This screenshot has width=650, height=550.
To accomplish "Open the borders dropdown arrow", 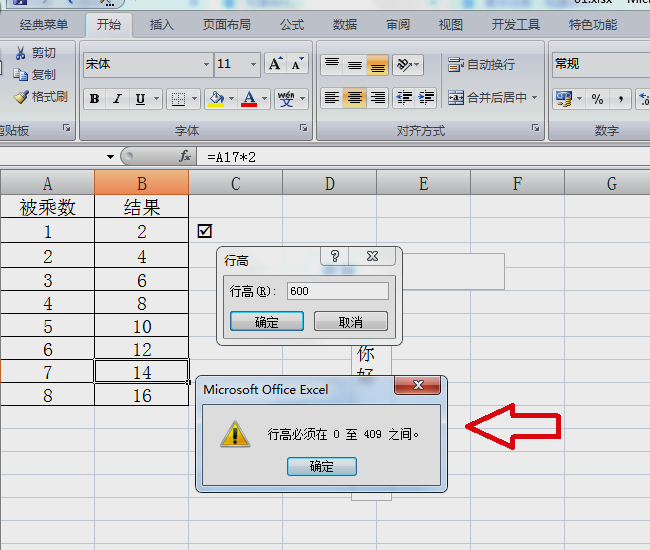I will tap(194, 99).
